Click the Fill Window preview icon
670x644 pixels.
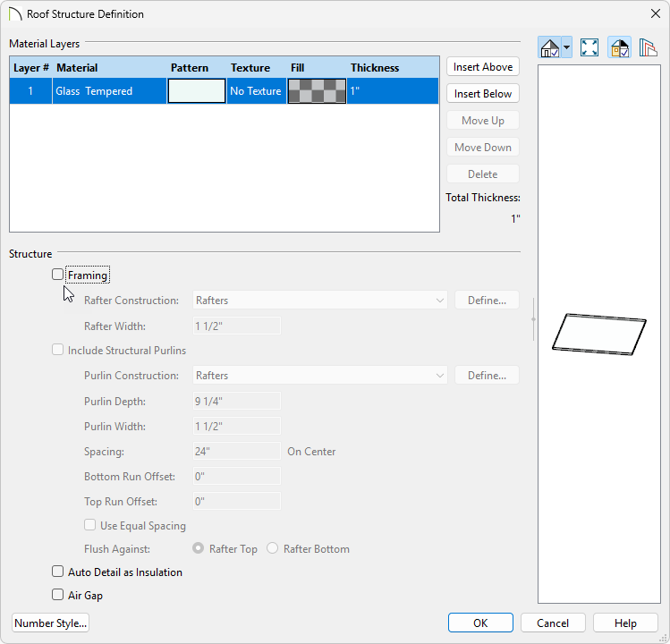tap(589, 48)
